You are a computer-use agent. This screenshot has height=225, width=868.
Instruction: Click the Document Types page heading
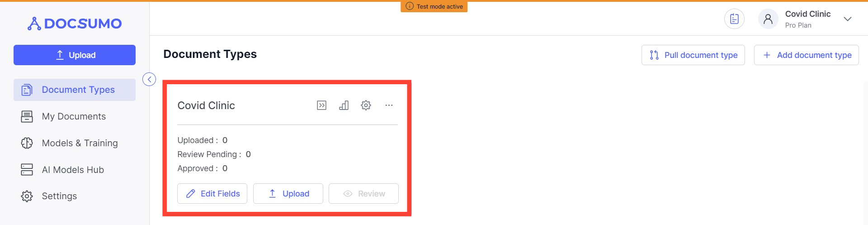(210, 54)
